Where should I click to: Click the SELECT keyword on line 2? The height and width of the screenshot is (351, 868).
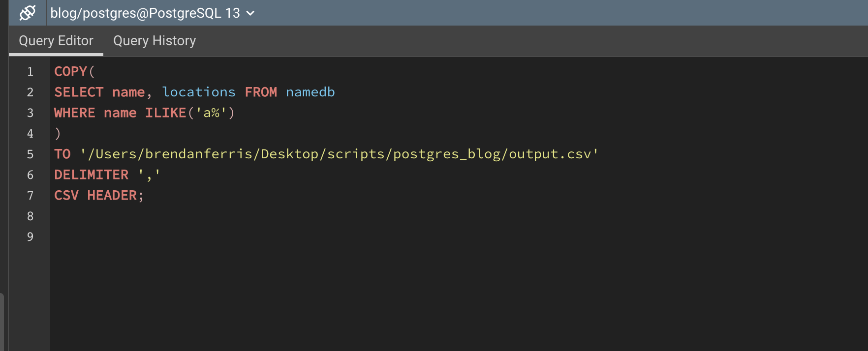point(79,92)
